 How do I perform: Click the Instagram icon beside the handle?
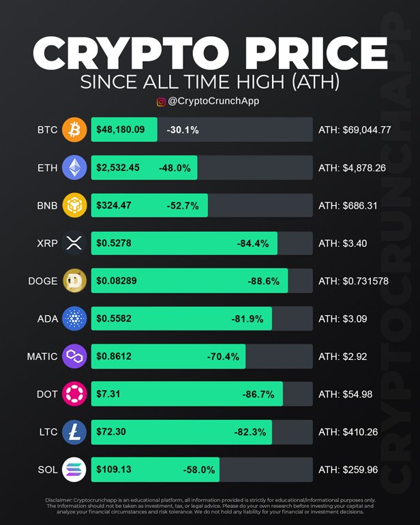(x=162, y=102)
